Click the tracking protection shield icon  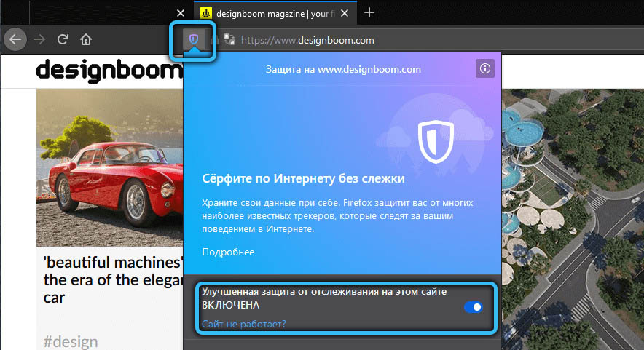pos(192,39)
